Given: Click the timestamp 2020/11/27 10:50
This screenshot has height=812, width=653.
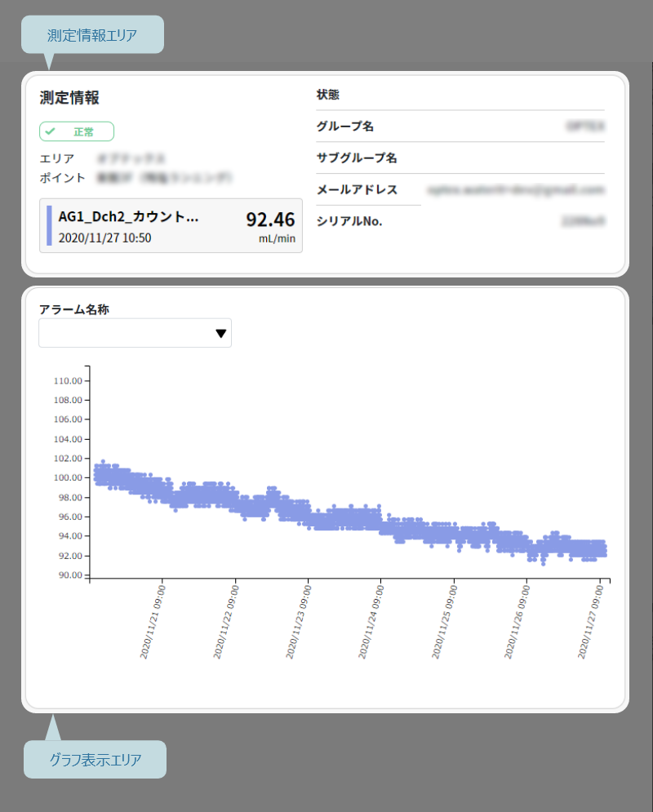Looking at the screenshot, I should pyautogui.click(x=105, y=238).
